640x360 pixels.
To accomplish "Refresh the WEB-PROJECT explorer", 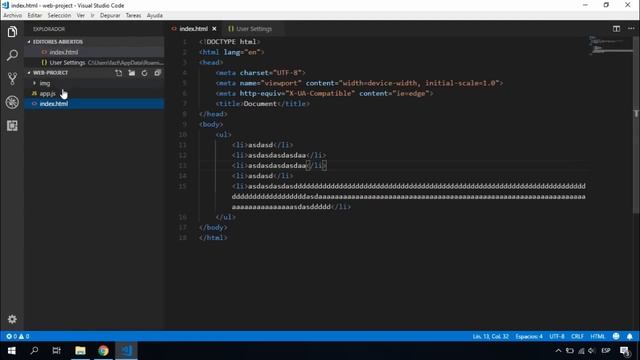I will (x=144, y=73).
